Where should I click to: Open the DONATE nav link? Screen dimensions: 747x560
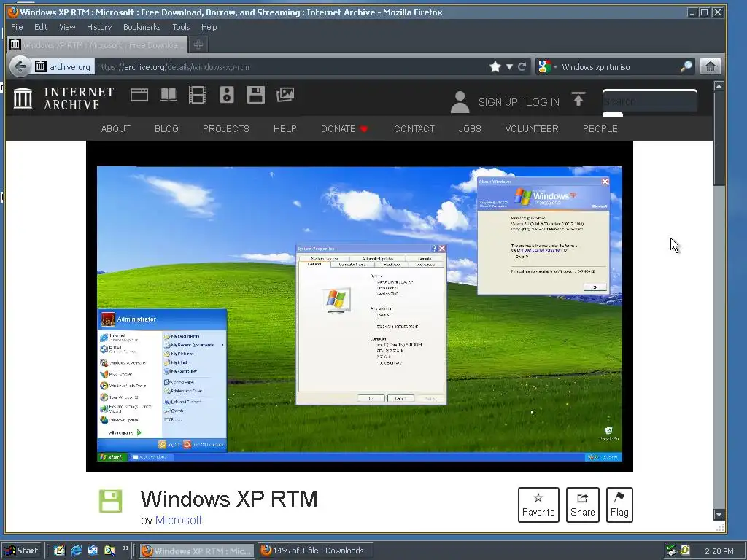point(344,129)
